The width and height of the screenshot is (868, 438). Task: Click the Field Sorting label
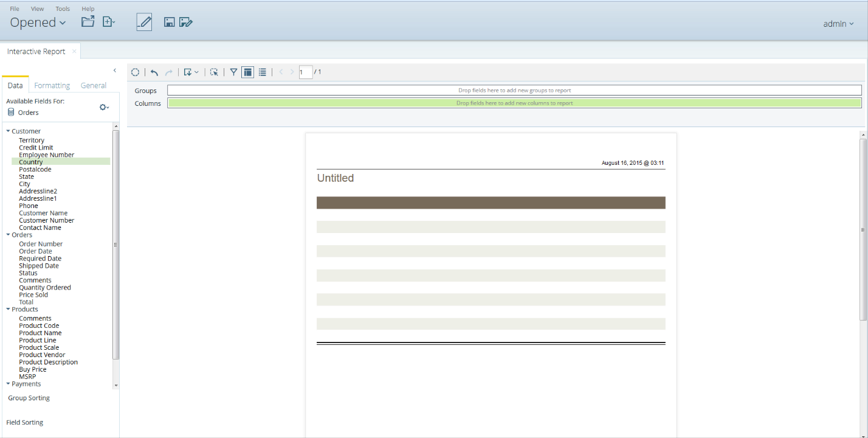click(25, 422)
